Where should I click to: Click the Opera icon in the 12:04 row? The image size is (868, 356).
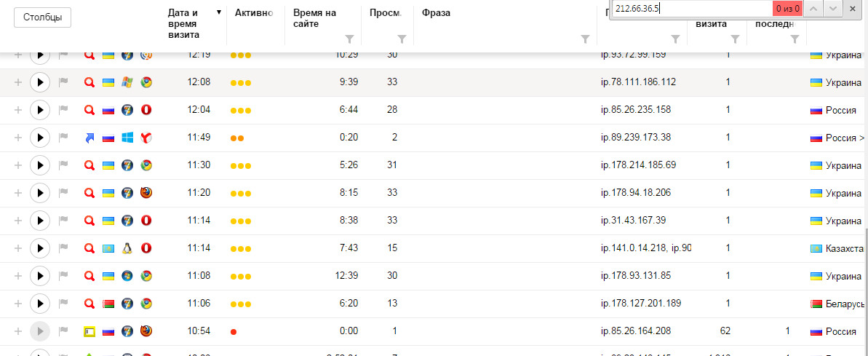pos(146,110)
